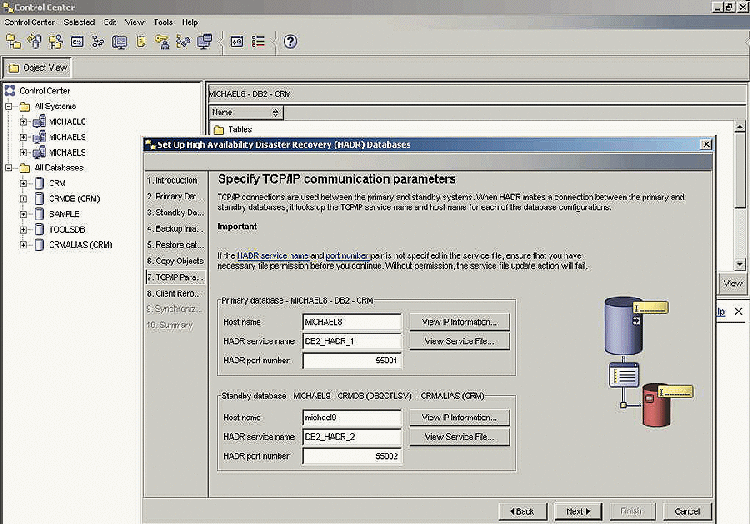Screen dimensions: 750x524
Task: Select the CRMALIAS (CRM) tree row
Action: pyautogui.click(x=81, y=245)
